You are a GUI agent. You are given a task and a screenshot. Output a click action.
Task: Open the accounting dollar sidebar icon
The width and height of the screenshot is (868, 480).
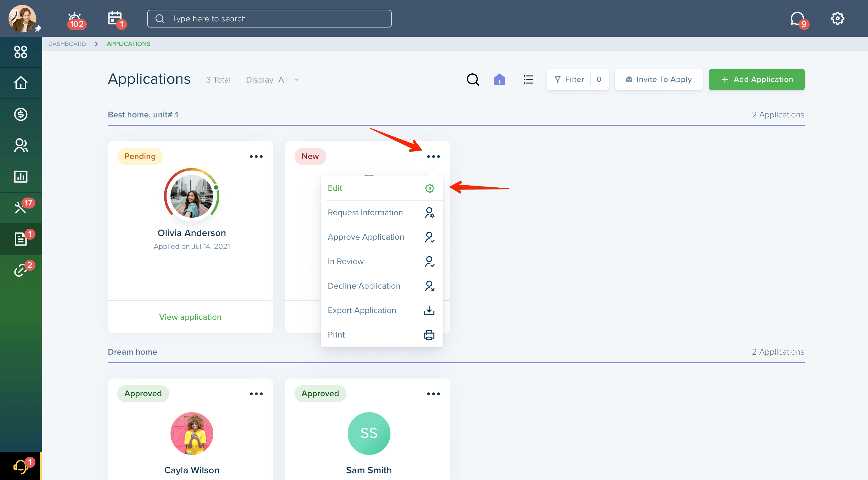[20, 114]
